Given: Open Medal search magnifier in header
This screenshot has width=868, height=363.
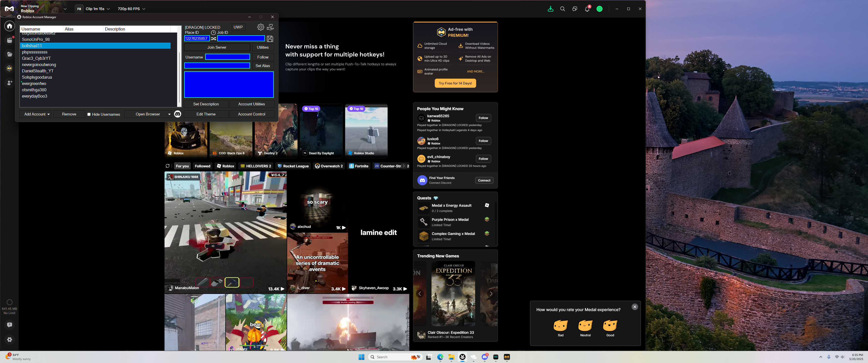Looking at the screenshot, I should click(562, 9).
